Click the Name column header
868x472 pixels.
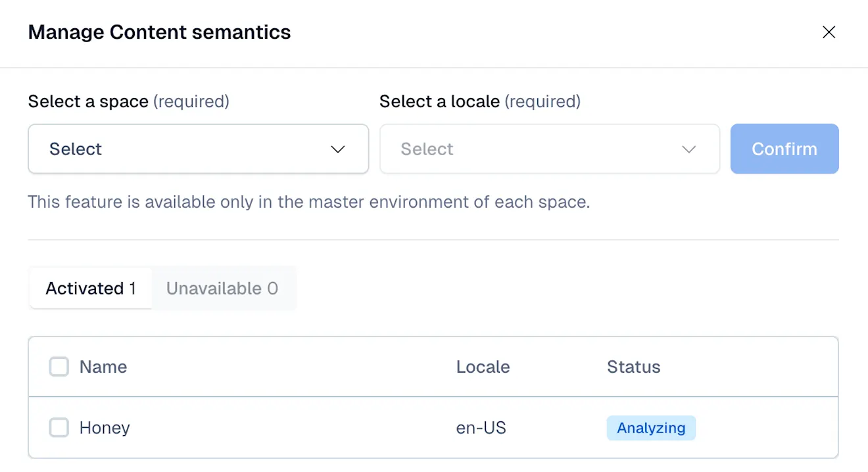[103, 367]
